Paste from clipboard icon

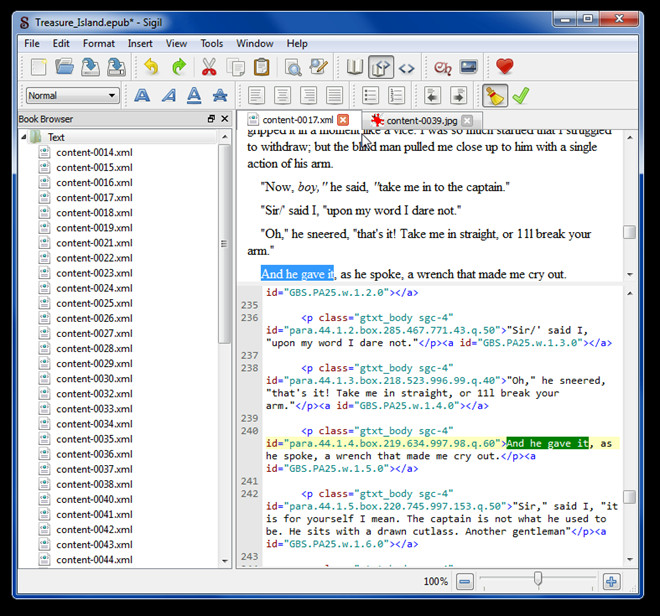tap(261, 67)
